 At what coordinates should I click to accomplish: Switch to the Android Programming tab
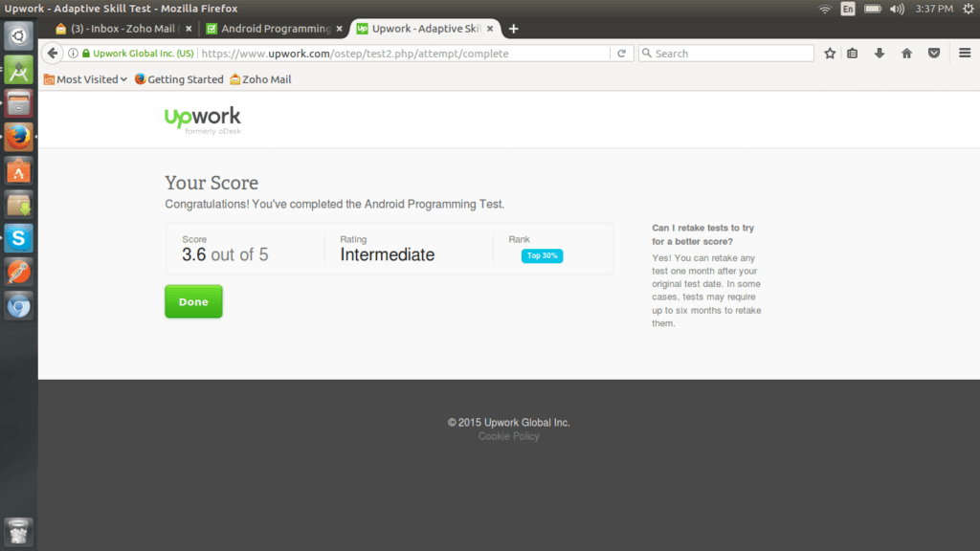point(275,29)
